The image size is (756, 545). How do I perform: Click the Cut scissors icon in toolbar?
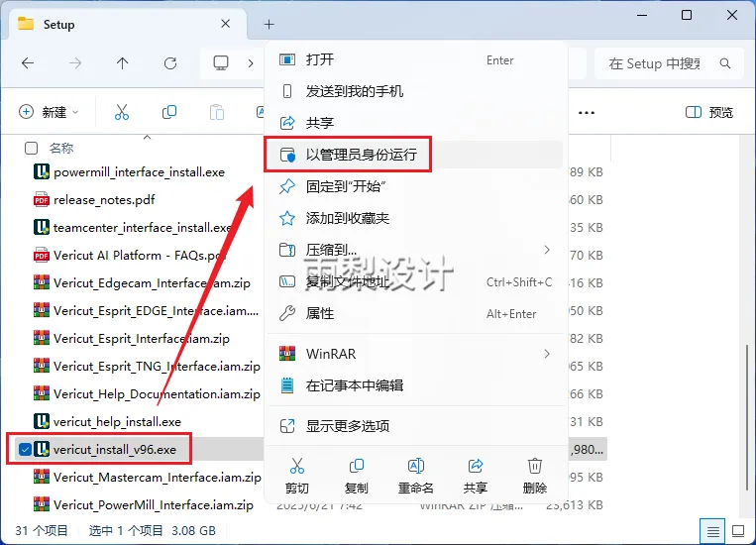click(x=122, y=112)
